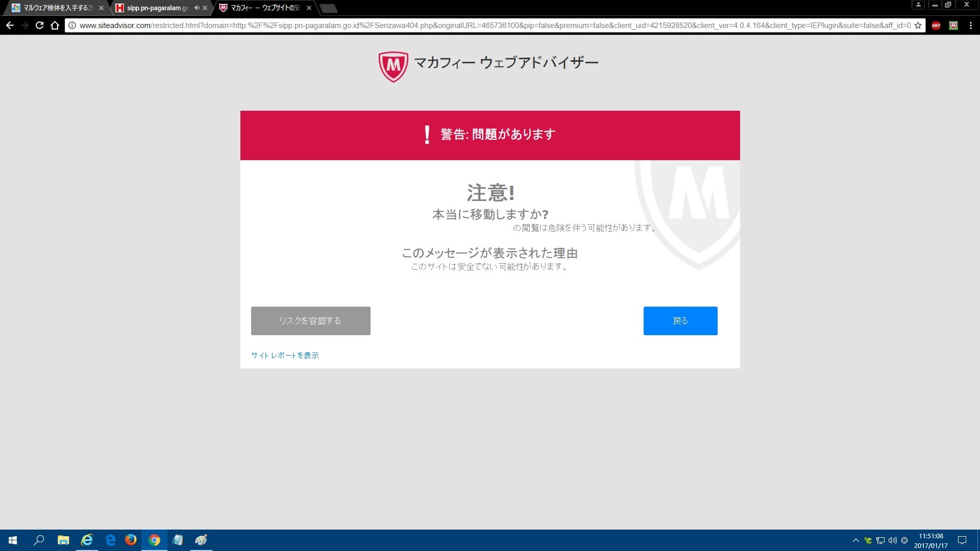Select Google Chrome in the taskbar
Screen dimensions: 980x551
[x=154, y=540]
